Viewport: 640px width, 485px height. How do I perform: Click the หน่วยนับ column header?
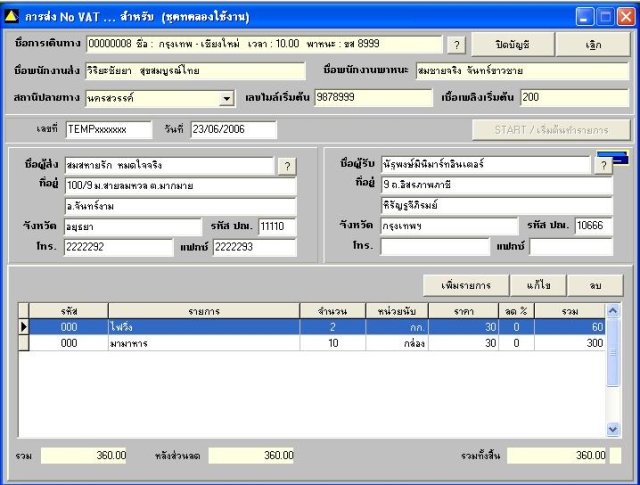pos(397,311)
